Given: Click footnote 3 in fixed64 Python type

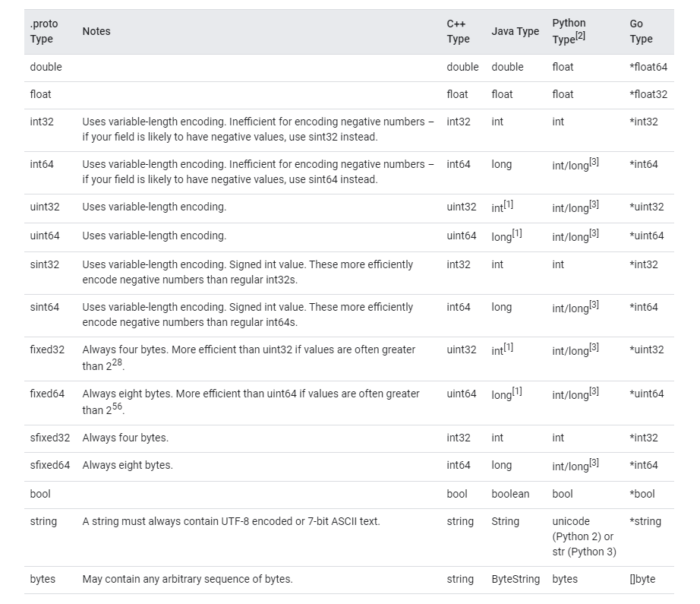Looking at the screenshot, I should (x=594, y=391).
